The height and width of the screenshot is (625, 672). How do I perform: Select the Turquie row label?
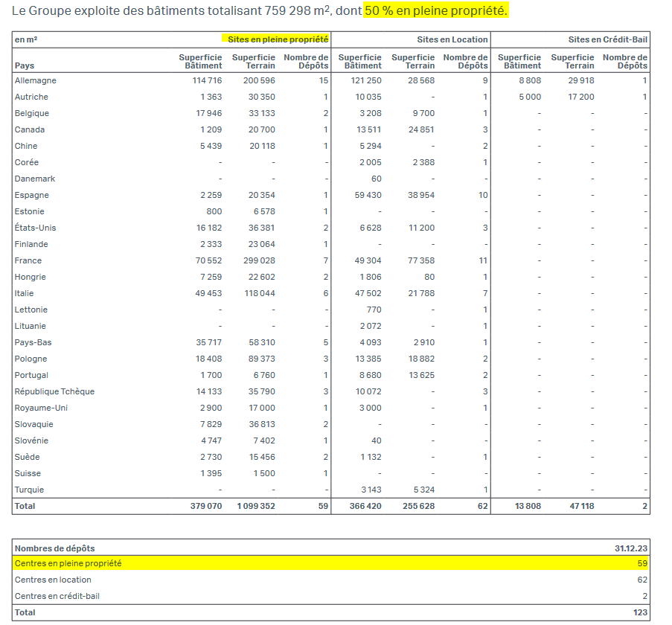pyautogui.click(x=30, y=490)
